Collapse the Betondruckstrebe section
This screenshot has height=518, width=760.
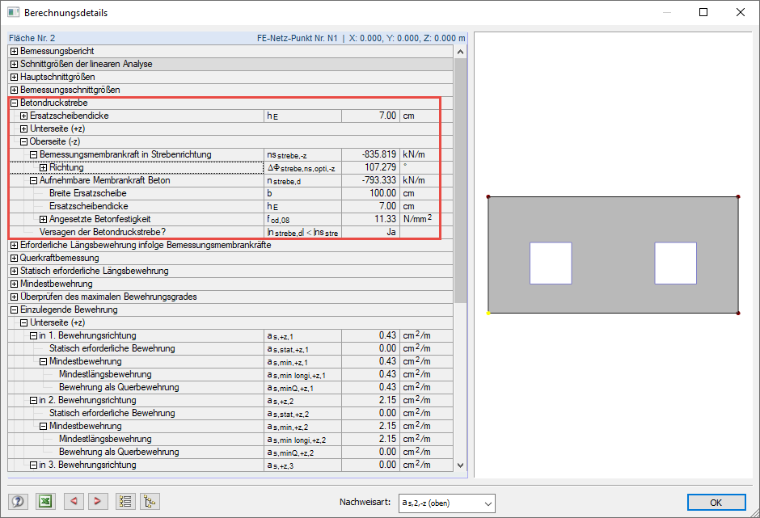coord(14,103)
